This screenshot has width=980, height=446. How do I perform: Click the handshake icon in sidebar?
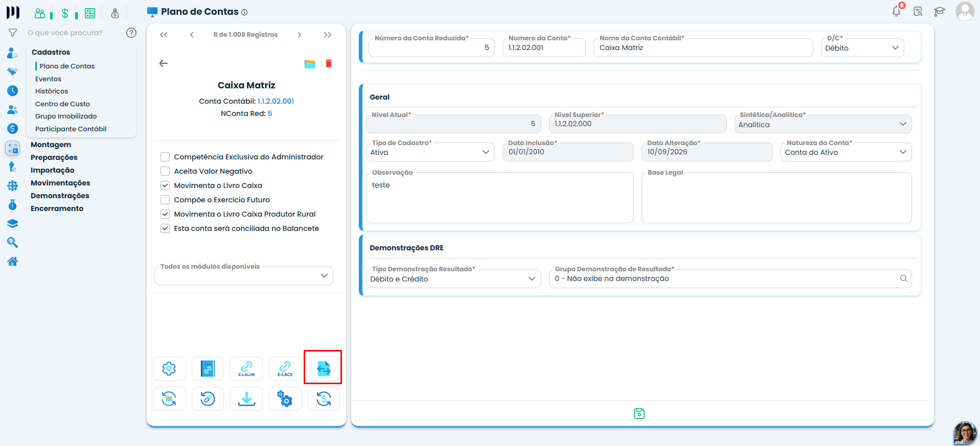13,72
